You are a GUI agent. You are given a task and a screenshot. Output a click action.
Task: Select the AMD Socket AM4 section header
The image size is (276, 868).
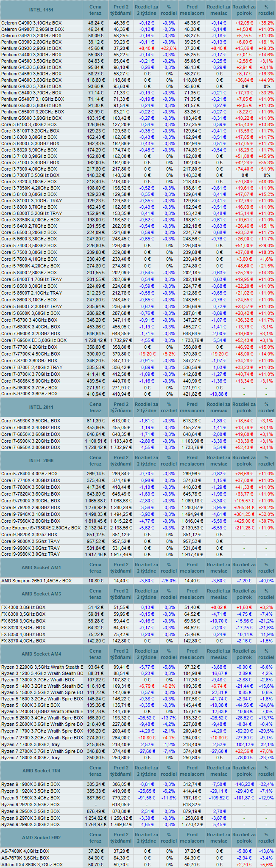(41, 654)
